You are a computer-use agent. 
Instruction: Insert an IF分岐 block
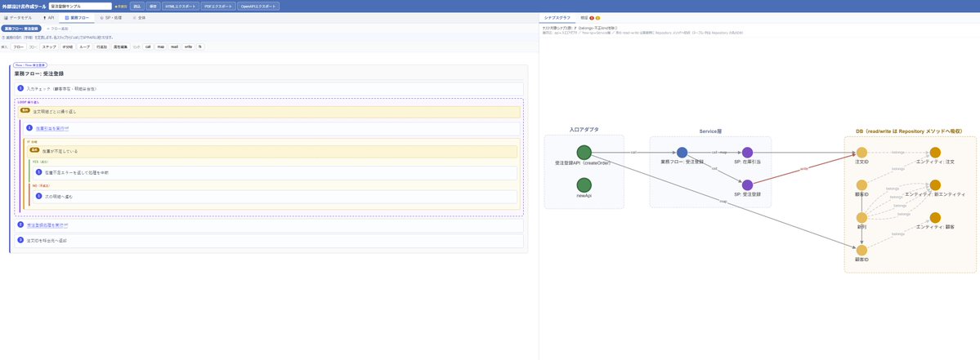pyautogui.click(x=68, y=47)
